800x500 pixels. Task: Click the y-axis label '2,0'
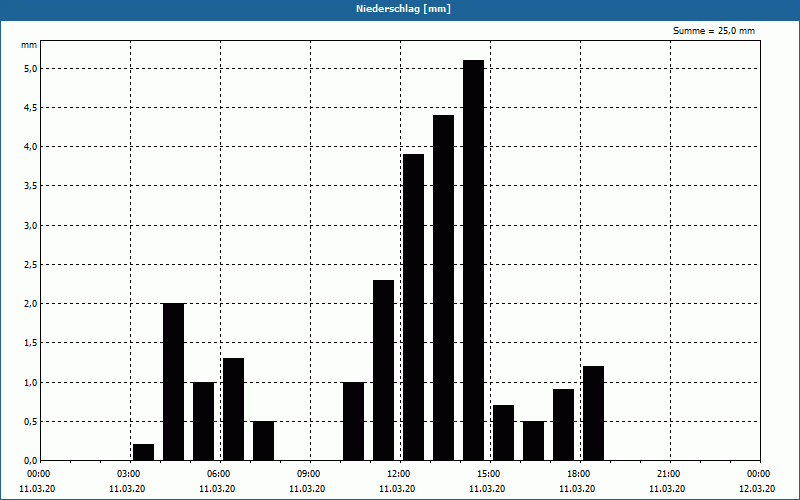pyautogui.click(x=31, y=304)
